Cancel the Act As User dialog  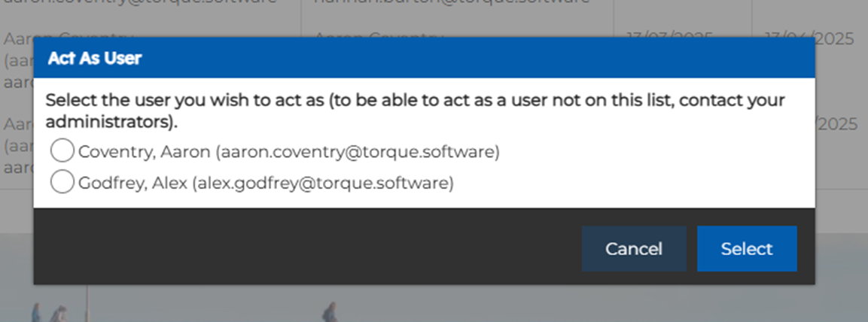tap(634, 249)
